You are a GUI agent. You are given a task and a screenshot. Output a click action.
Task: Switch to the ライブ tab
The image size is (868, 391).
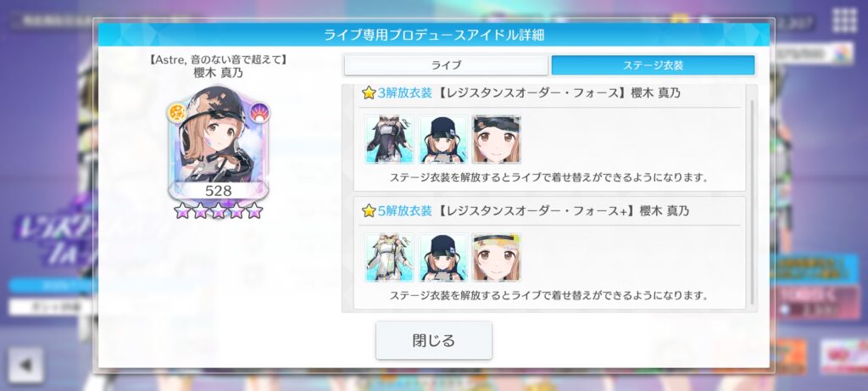(x=446, y=65)
